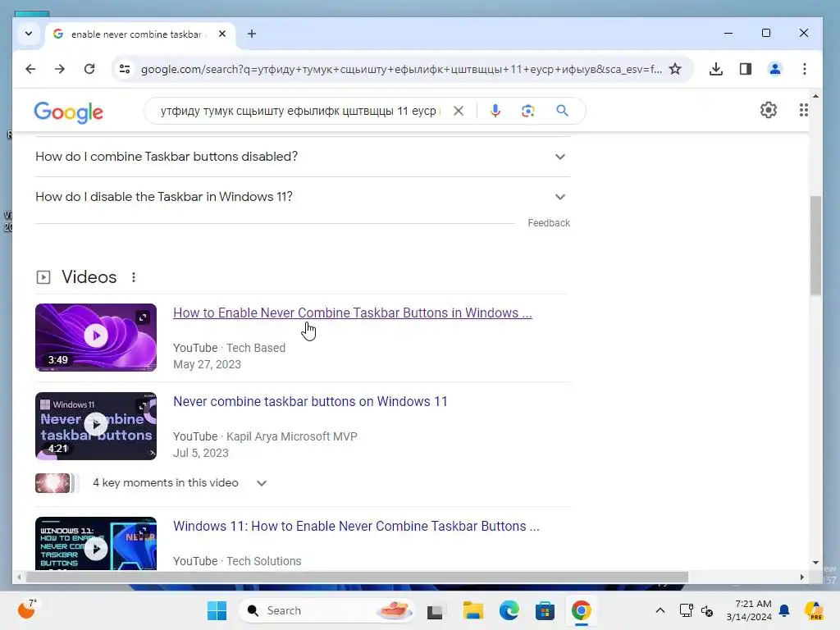Play the Tech Solutions video thumbnail
This screenshot has height=630, width=840.
point(96,544)
